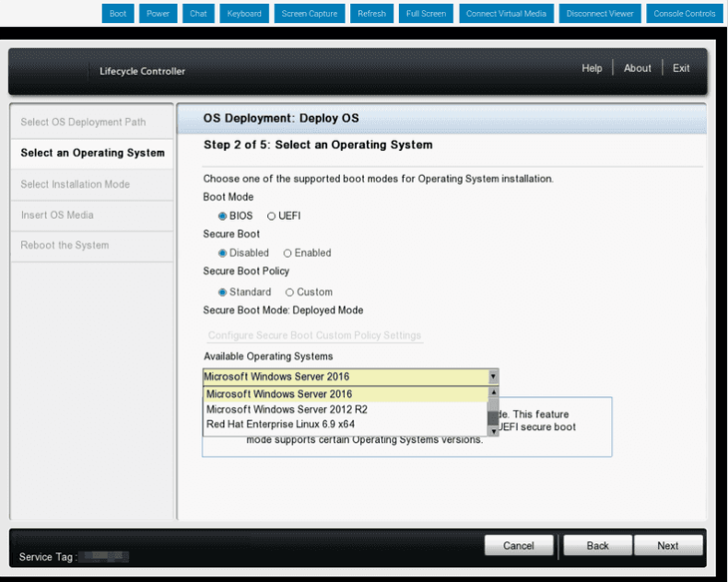Set Secure Boot to Disabled
Screen dimensions: 728x582
(222, 253)
